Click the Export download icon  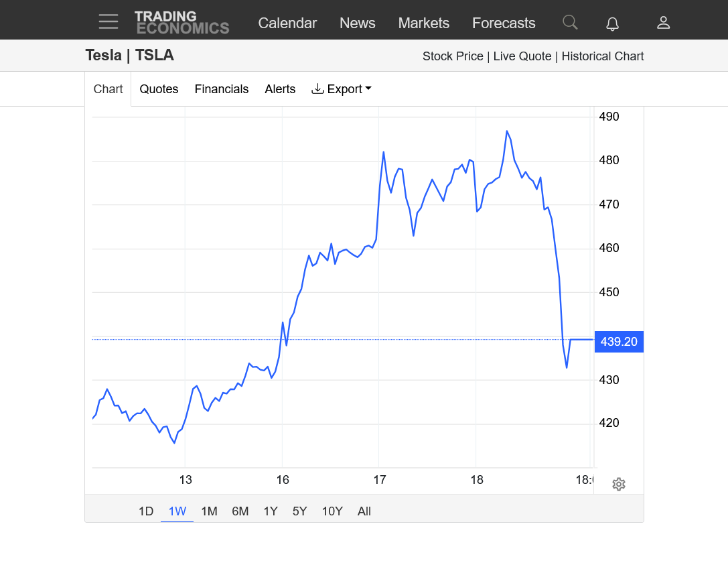(317, 88)
